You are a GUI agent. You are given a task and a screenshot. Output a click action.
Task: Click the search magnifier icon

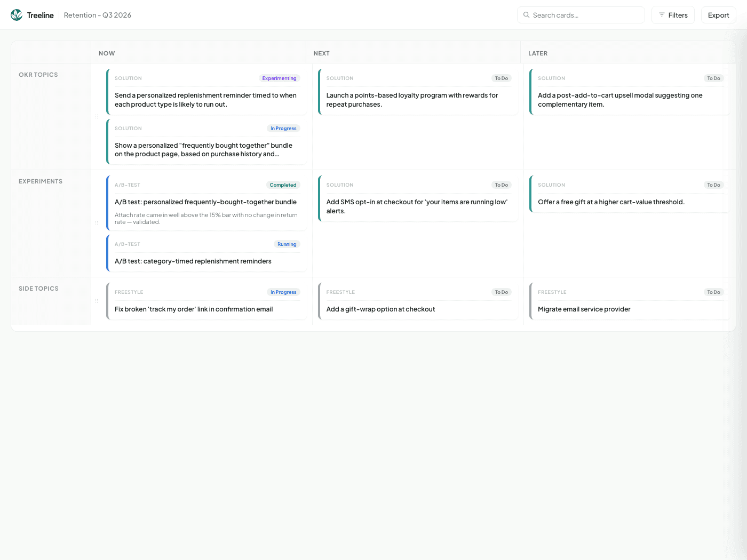coord(527,15)
